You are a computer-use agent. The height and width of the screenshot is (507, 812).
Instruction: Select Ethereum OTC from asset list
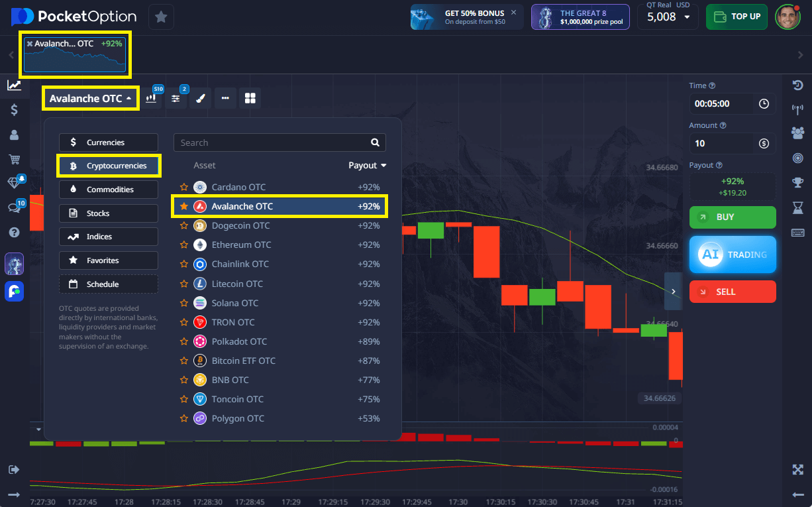(241, 245)
